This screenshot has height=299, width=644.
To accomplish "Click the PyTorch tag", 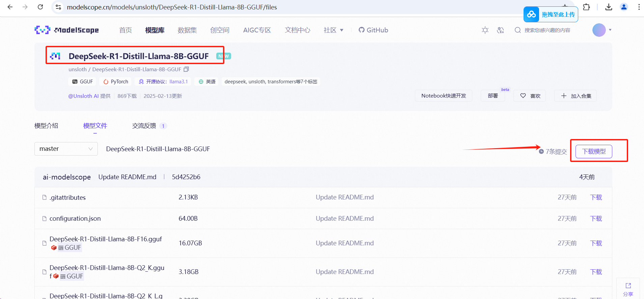I will pyautogui.click(x=116, y=82).
